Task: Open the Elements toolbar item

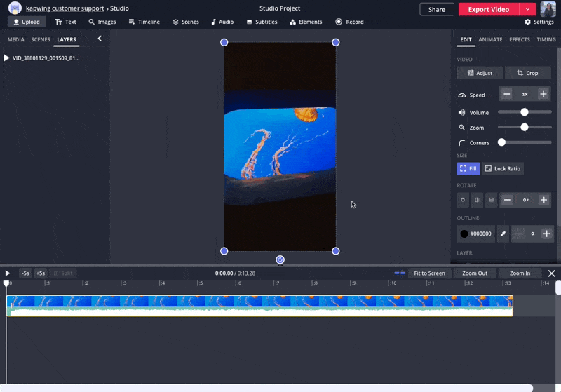Action: pos(306,22)
